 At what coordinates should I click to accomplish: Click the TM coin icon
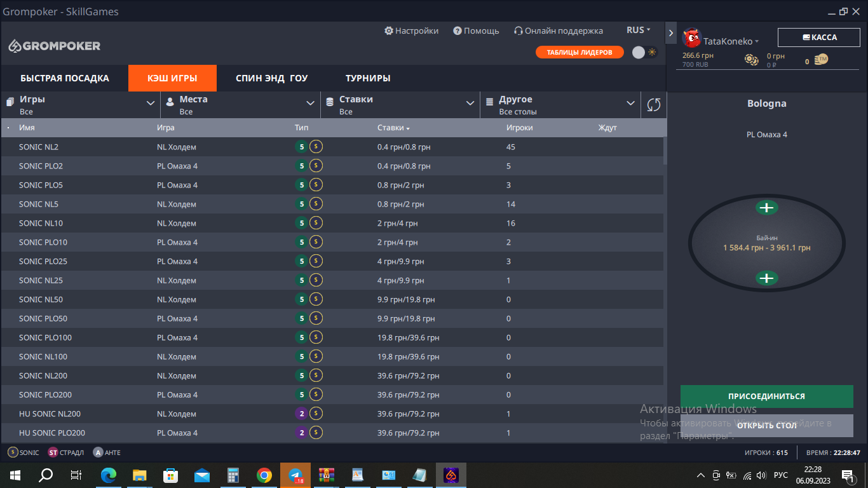click(x=821, y=60)
